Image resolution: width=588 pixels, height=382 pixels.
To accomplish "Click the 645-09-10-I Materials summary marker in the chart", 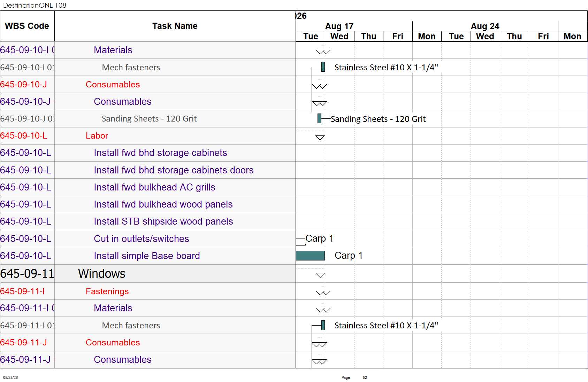I will point(323,52).
